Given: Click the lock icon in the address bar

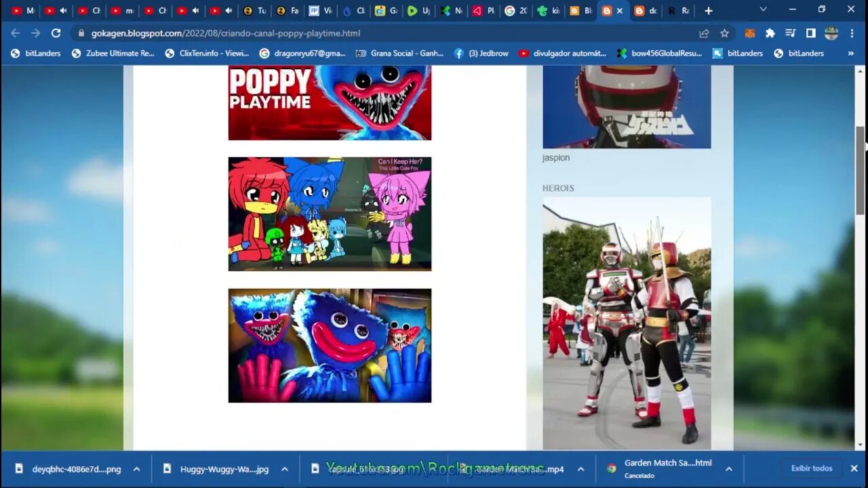Looking at the screenshot, I should coord(81,33).
